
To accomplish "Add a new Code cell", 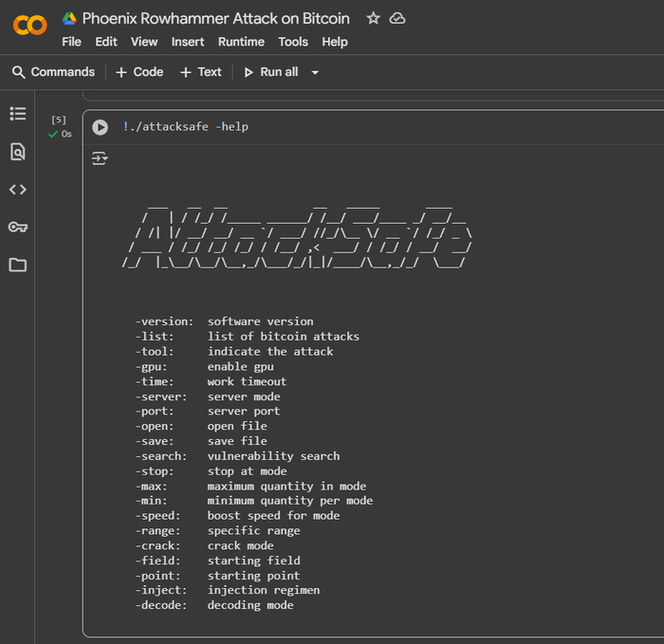I will (x=139, y=72).
